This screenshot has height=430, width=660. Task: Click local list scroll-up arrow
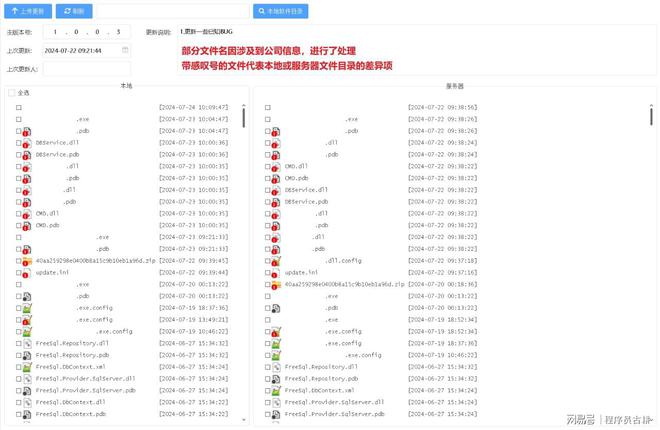tap(244, 105)
